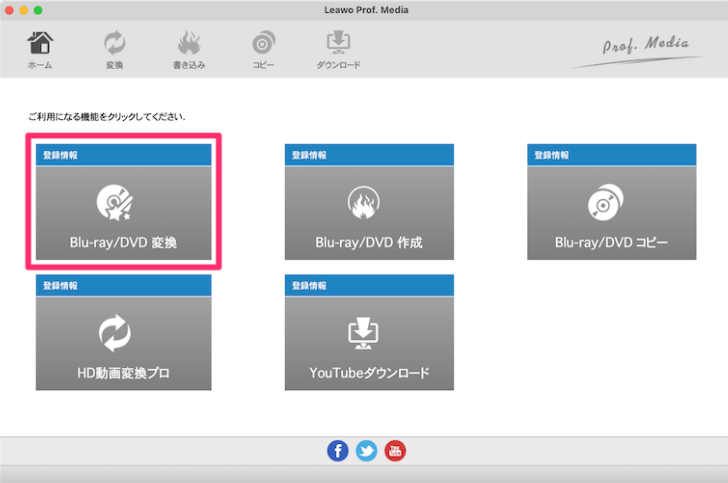Select the 変換 convert toolbar icon
This screenshot has height=483, width=728.
click(x=114, y=50)
